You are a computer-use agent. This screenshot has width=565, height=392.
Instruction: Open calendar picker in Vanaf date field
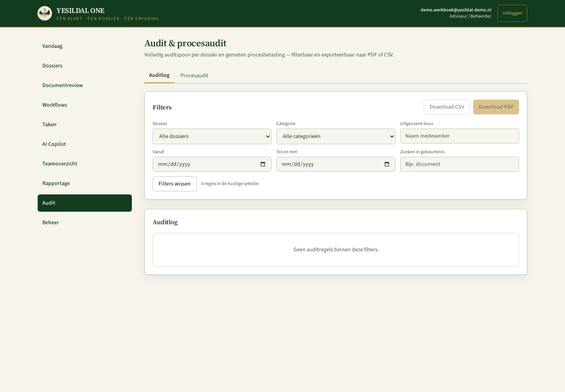[x=263, y=164]
